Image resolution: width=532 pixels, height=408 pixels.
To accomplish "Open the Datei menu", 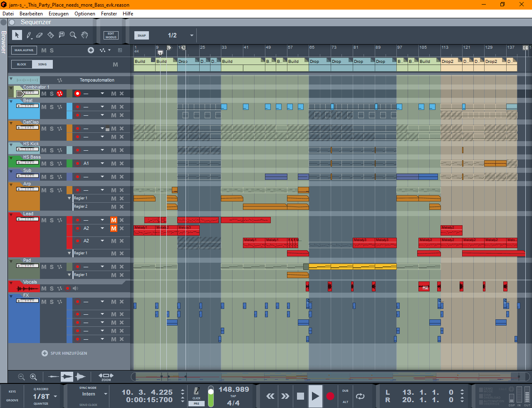I will 8,14.
